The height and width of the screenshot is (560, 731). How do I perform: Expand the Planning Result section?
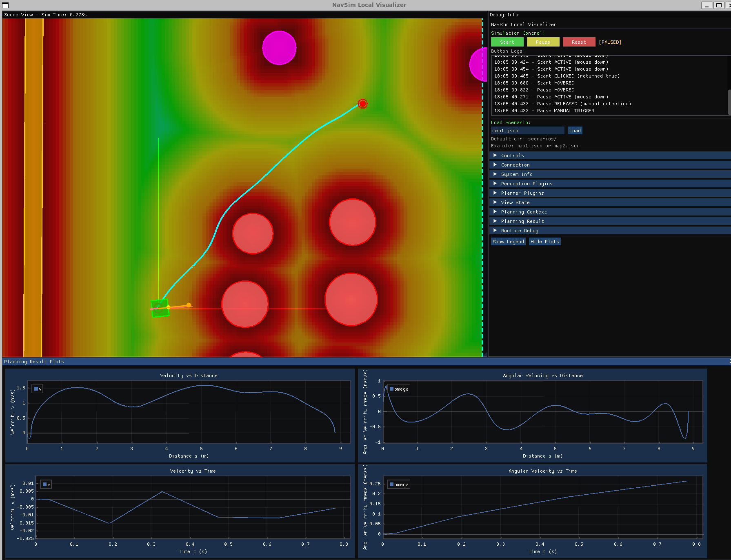coord(522,221)
